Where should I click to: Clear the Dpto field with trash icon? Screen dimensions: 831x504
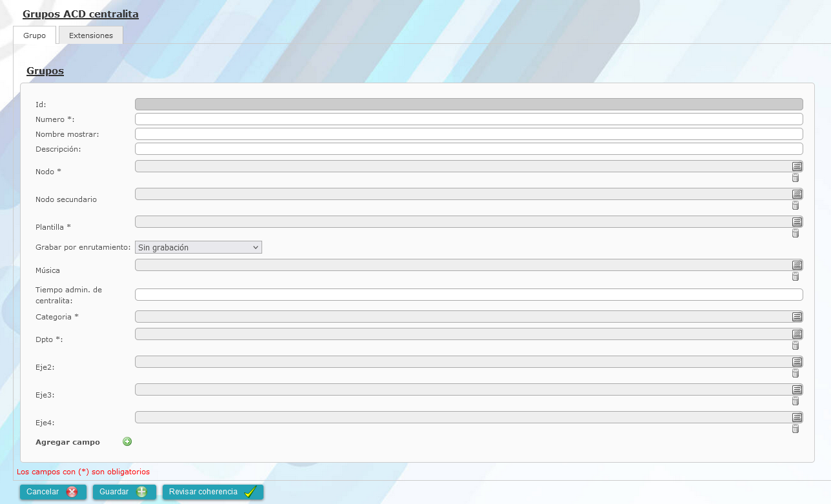[795, 345]
